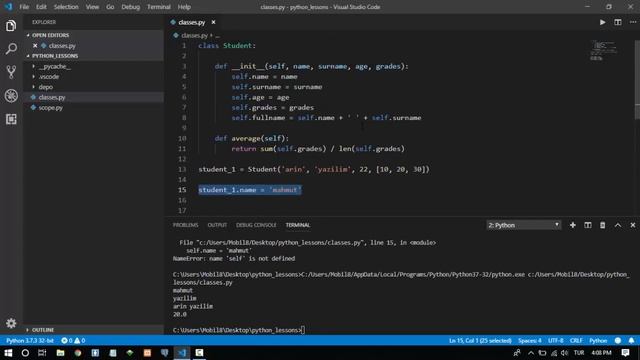Click the TUR input language indicator
Screen dimensions: 640x360
tap(579, 353)
